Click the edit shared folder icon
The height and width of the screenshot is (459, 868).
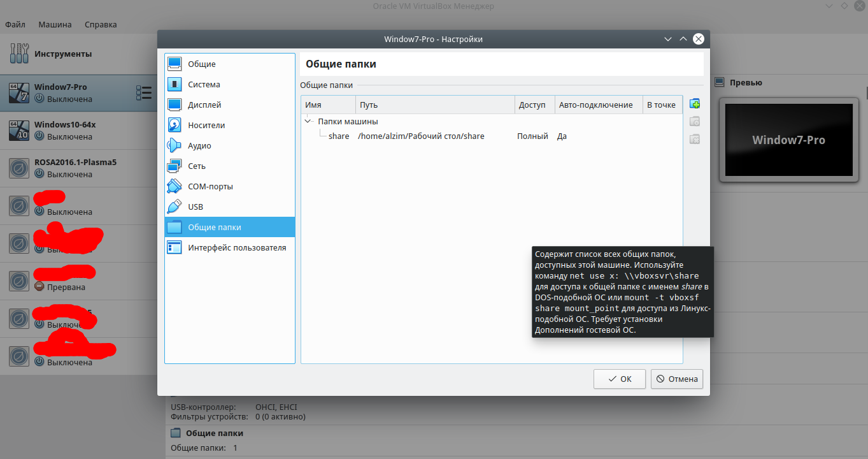[695, 121]
